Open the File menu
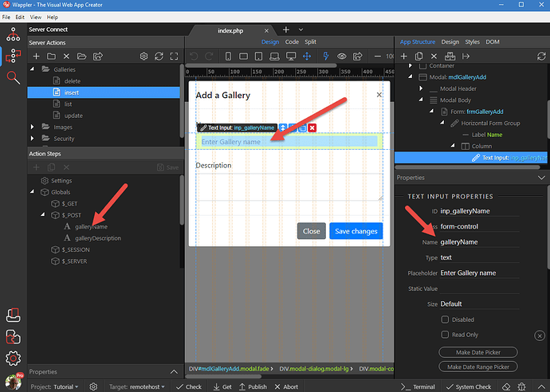The width and height of the screenshot is (550, 392). tap(6, 18)
